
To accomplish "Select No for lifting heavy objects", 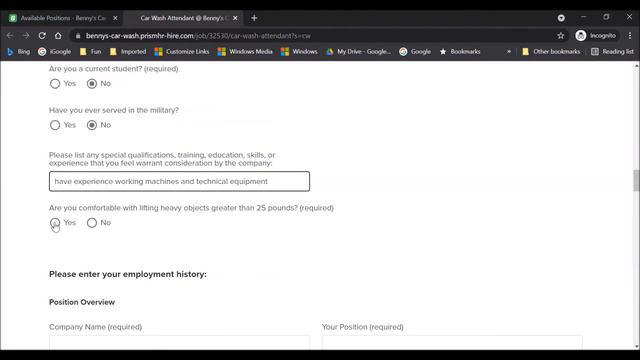I will 92,223.
